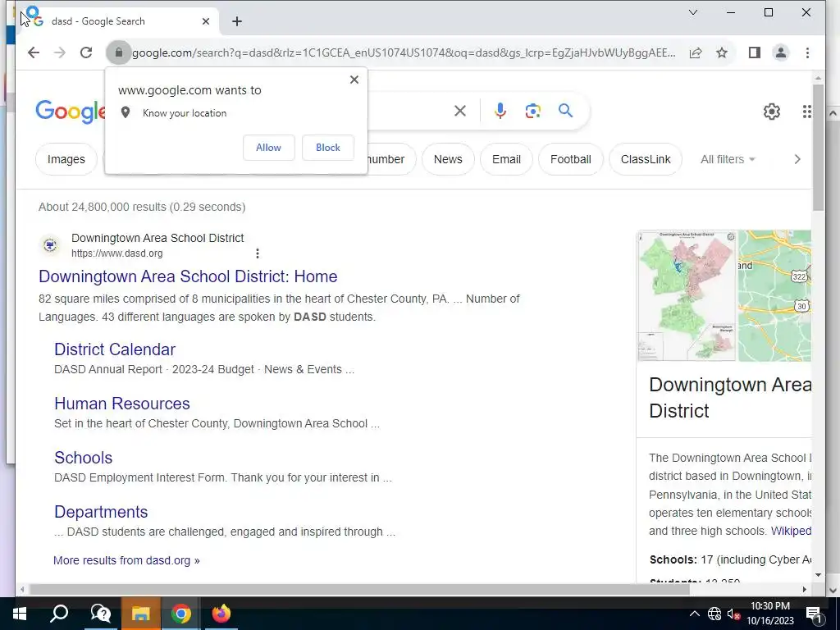Open Google quick settings gear

coord(771,112)
